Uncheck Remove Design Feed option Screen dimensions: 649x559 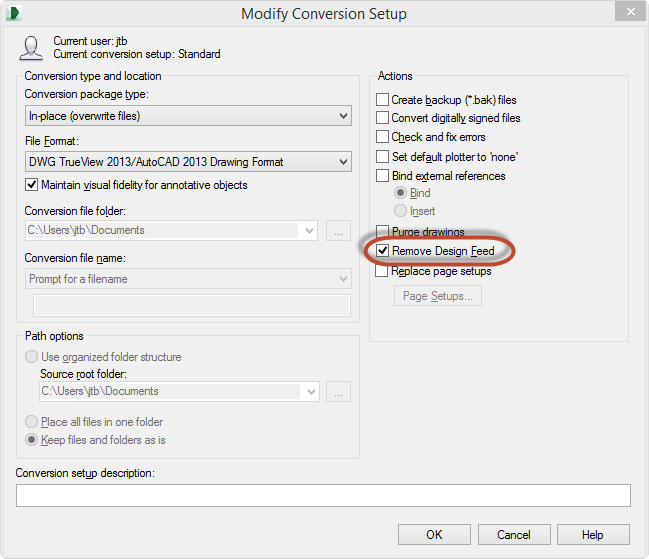[x=382, y=251]
